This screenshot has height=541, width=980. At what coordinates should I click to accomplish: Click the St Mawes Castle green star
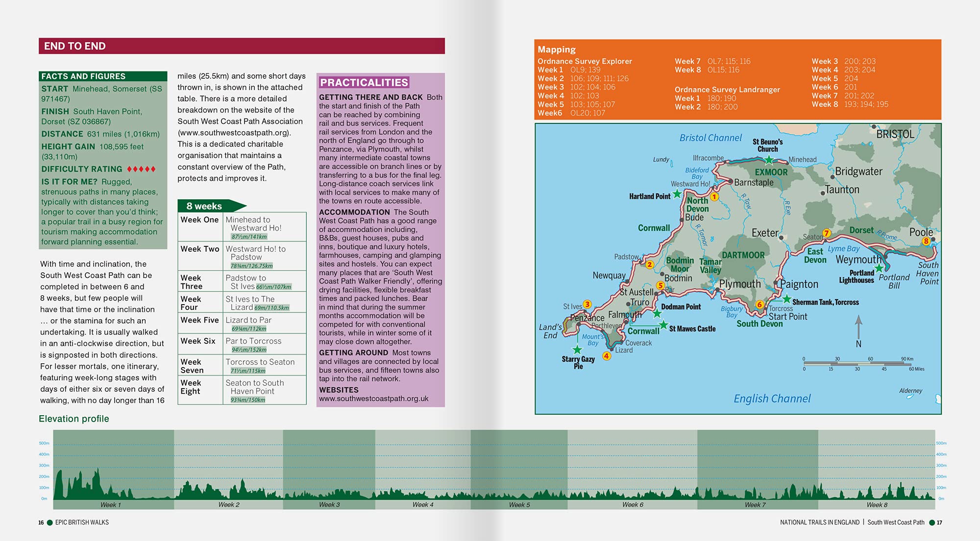click(663, 325)
